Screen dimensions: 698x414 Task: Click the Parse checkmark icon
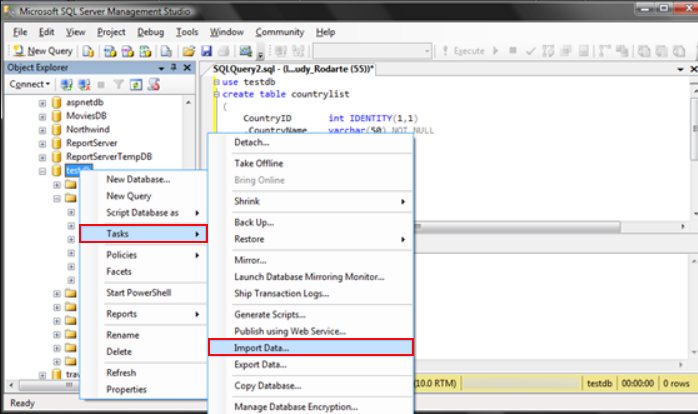coord(530,51)
